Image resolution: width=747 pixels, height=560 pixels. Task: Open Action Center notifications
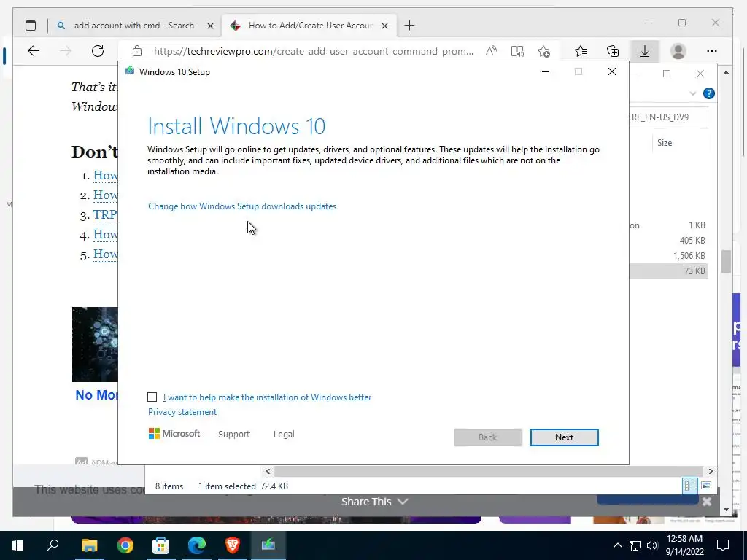click(x=723, y=545)
